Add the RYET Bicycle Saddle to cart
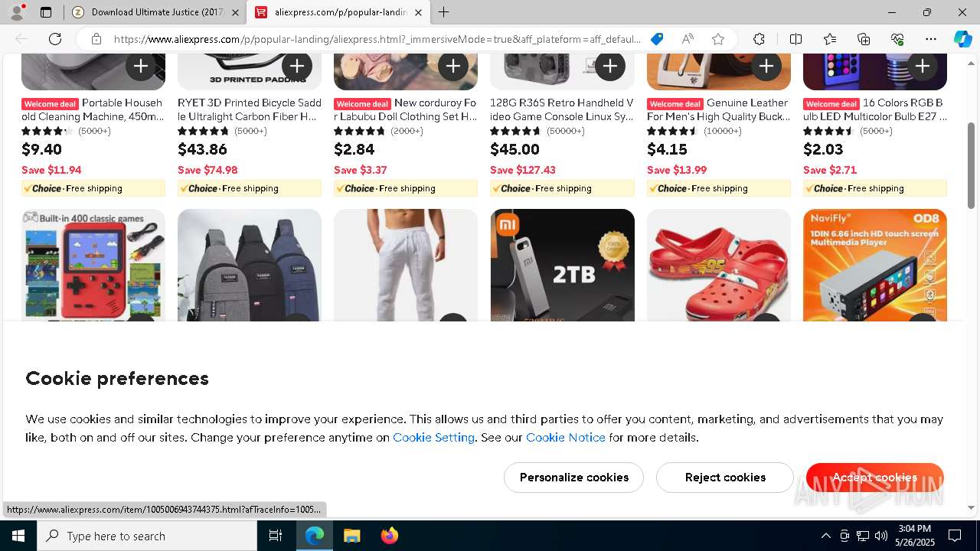The height and width of the screenshot is (551, 980). (x=297, y=67)
